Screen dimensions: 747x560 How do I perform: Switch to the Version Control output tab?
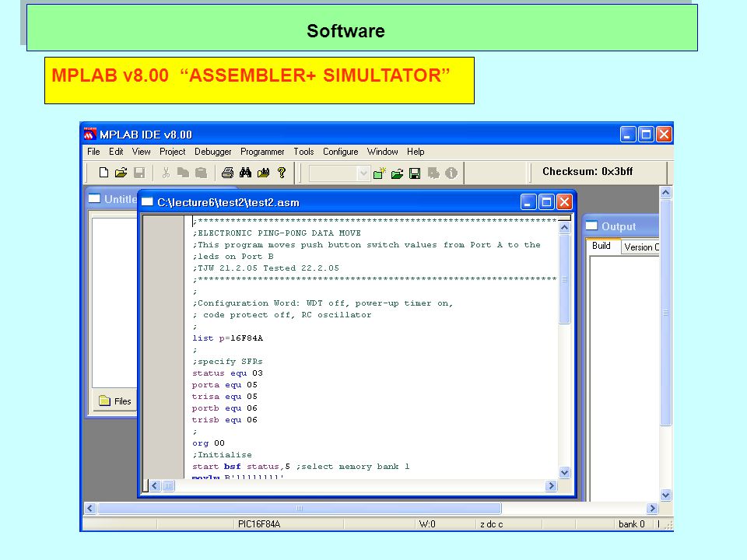[x=641, y=247]
